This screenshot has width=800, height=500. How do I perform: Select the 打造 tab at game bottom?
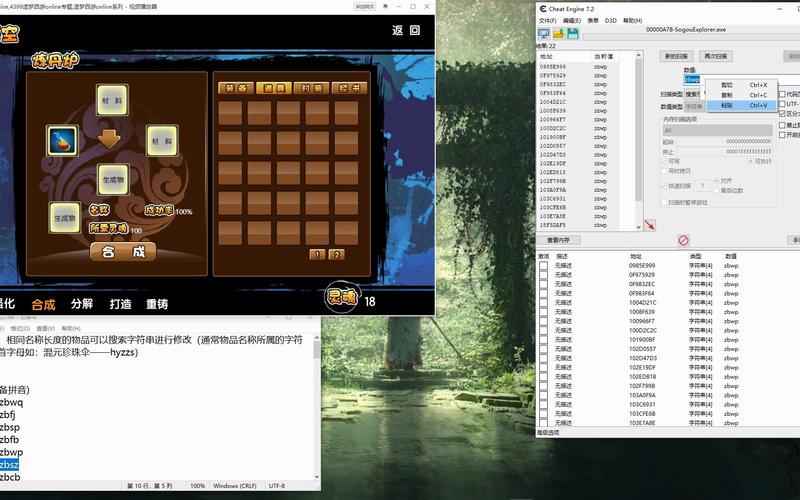pyautogui.click(x=120, y=304)
